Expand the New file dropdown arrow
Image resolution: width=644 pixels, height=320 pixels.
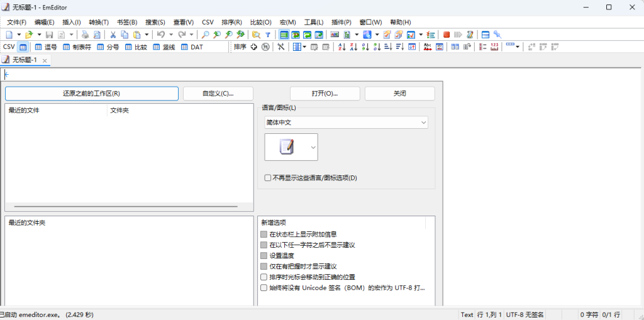[19, 35]
